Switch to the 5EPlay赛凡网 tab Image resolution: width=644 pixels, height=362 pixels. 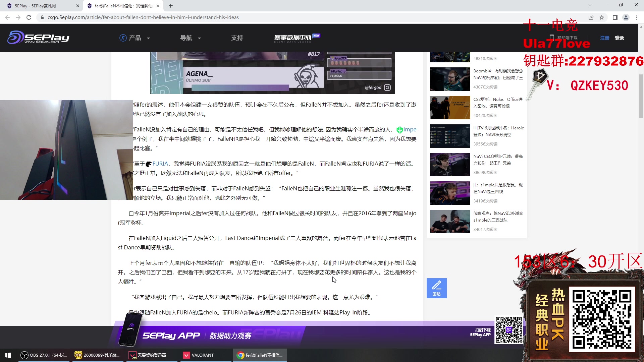42,6
